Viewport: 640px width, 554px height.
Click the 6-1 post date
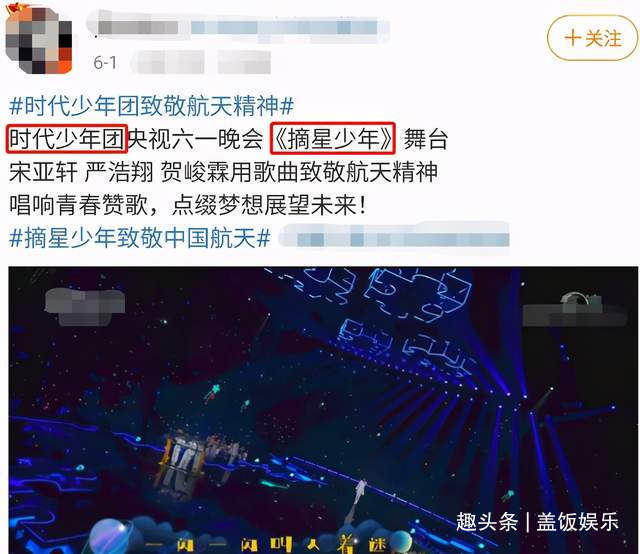(104, 63)
